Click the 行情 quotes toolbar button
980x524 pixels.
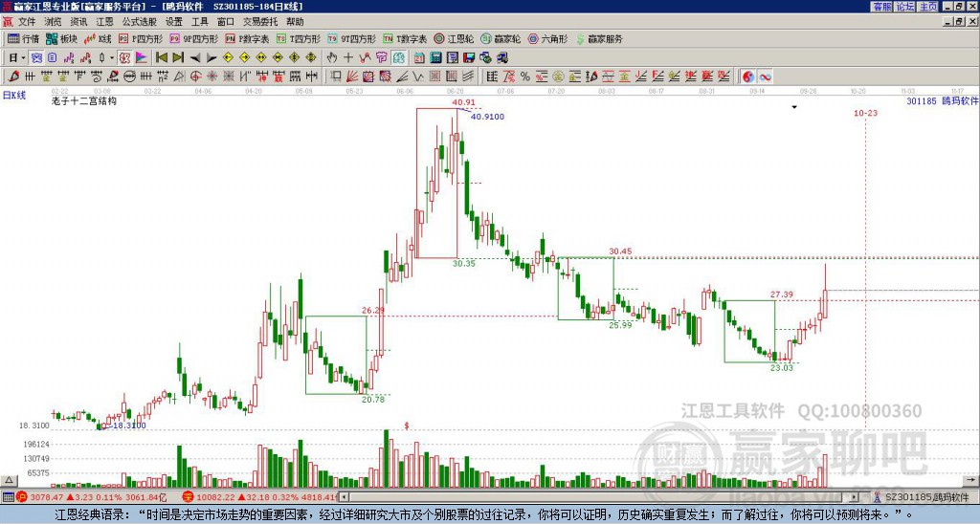point(24,38)
